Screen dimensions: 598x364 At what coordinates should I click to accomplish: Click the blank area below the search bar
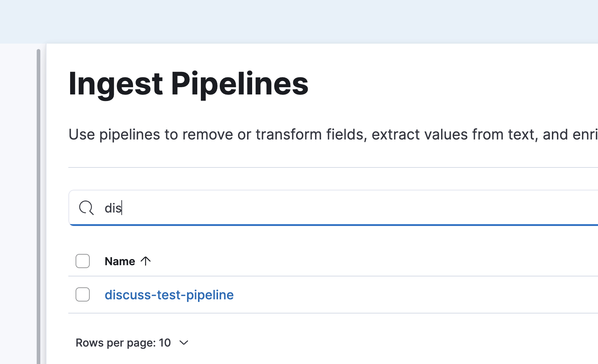[x=327, y=238]
